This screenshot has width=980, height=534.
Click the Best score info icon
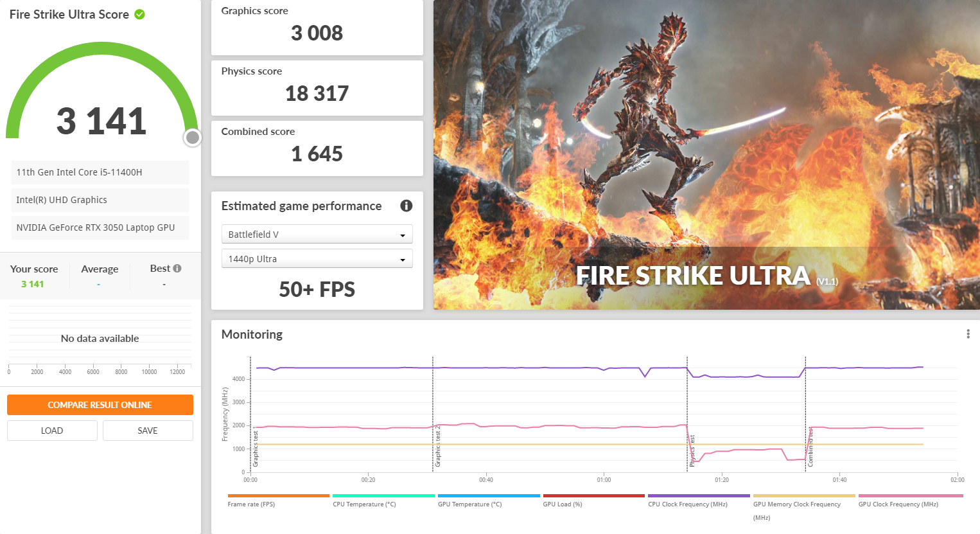coord(177,269)
